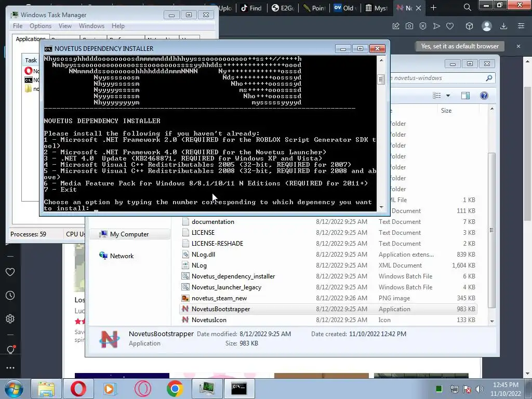Open Task Manager Windows menu

point(91,26)
